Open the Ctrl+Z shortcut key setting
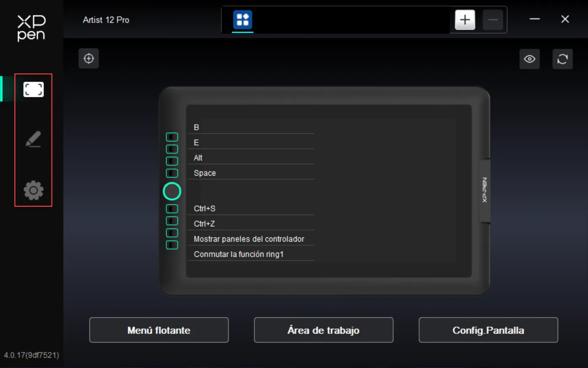This screenshot has width=588, height=368. tap(251, 223)
